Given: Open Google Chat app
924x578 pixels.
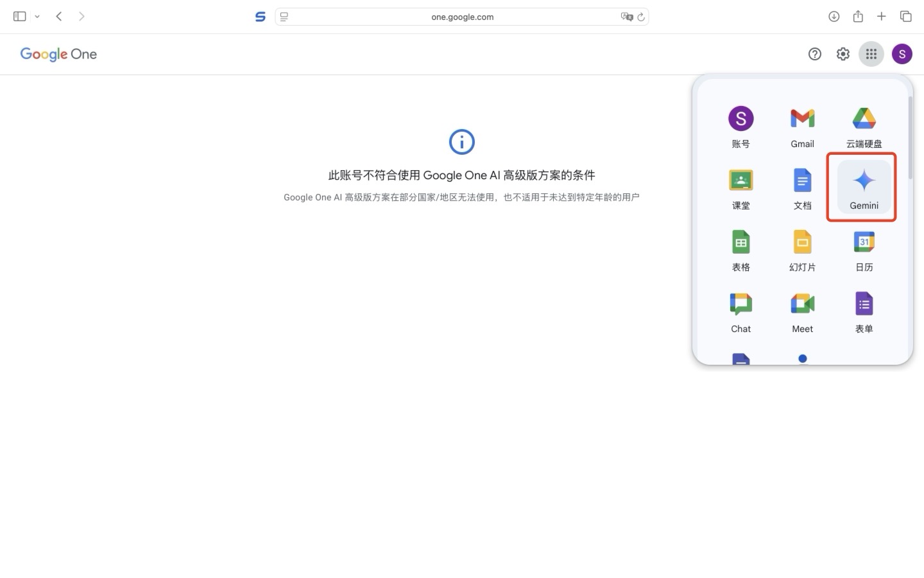Looking at the screenshot, I should pos(740,311).
